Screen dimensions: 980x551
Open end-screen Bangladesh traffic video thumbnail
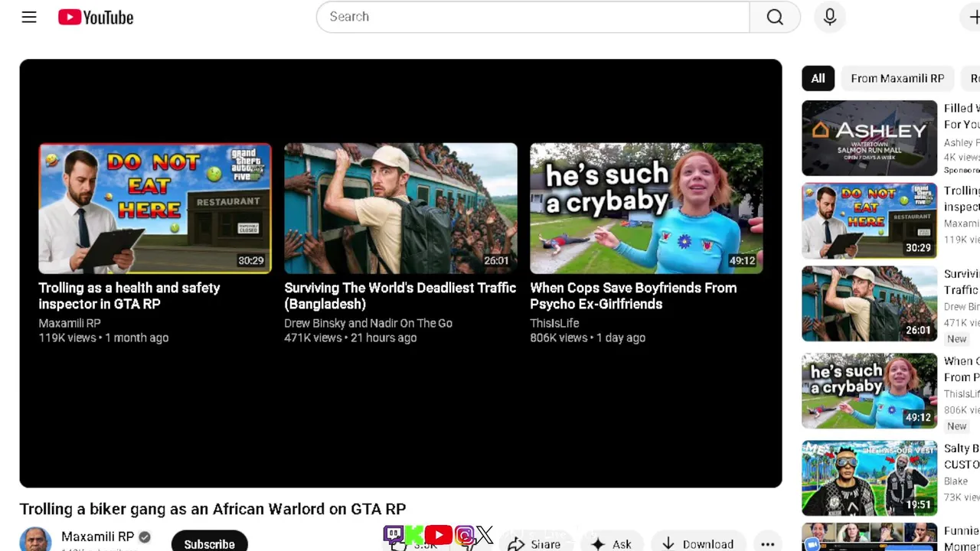tap(400, 208)
